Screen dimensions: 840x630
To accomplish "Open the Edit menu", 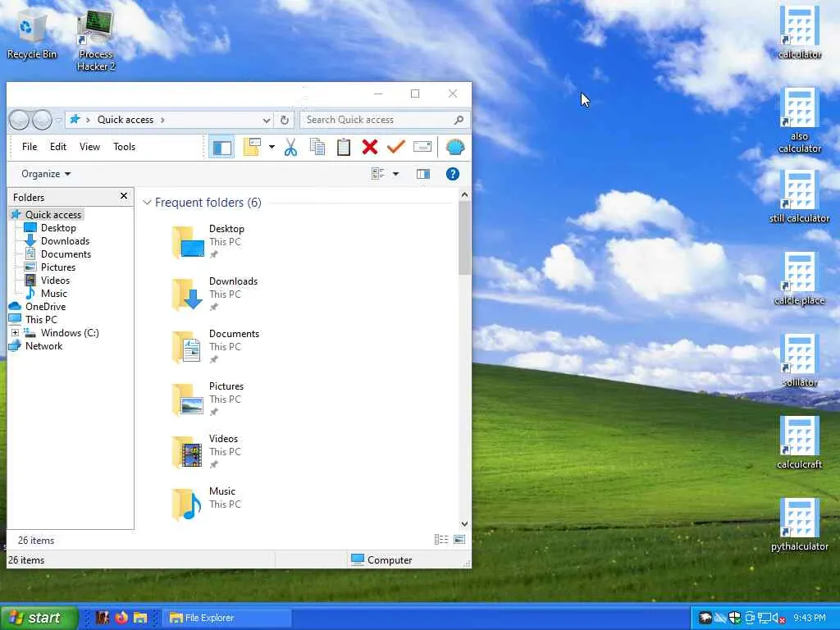I will coord(58,147).
